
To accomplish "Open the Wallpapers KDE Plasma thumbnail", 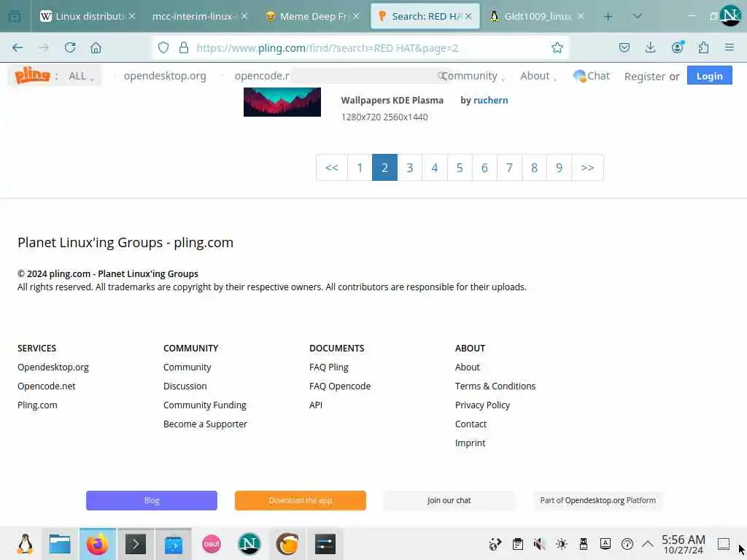I will (282, 102).
